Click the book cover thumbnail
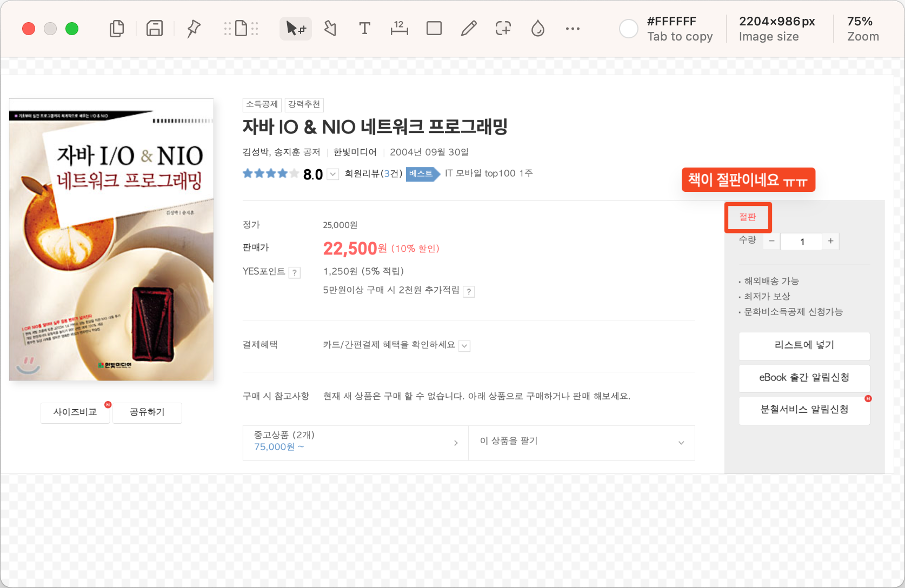 (111, 239)
